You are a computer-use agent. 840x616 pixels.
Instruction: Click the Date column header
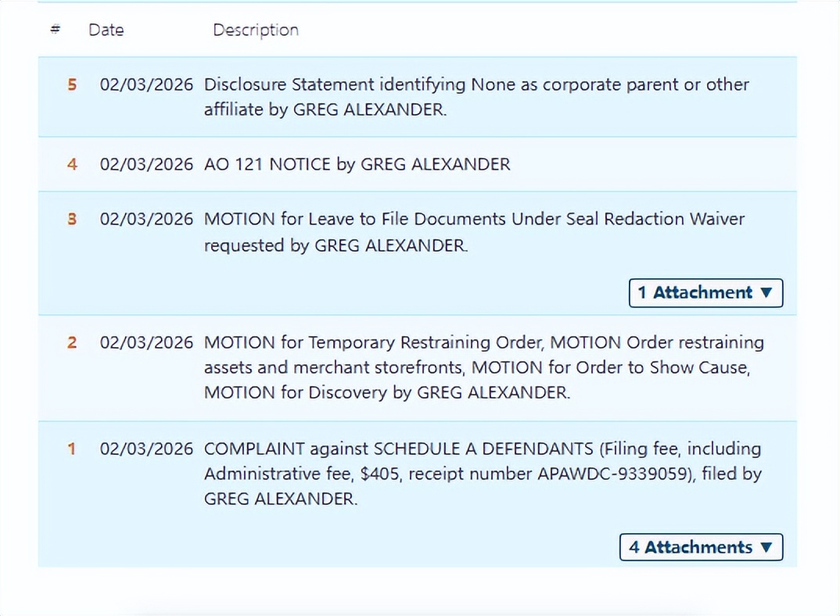106,30
